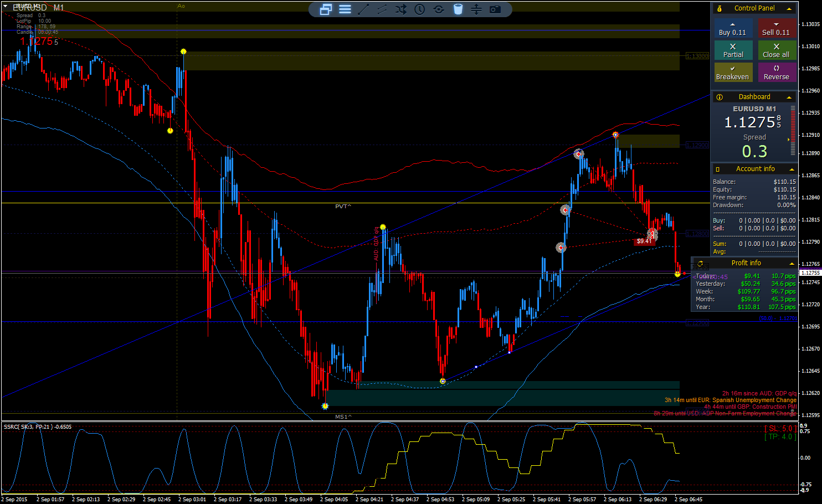Click the Free margin value 110.15
This screenshot has height=504, width=822.
(x=787, y=197)
